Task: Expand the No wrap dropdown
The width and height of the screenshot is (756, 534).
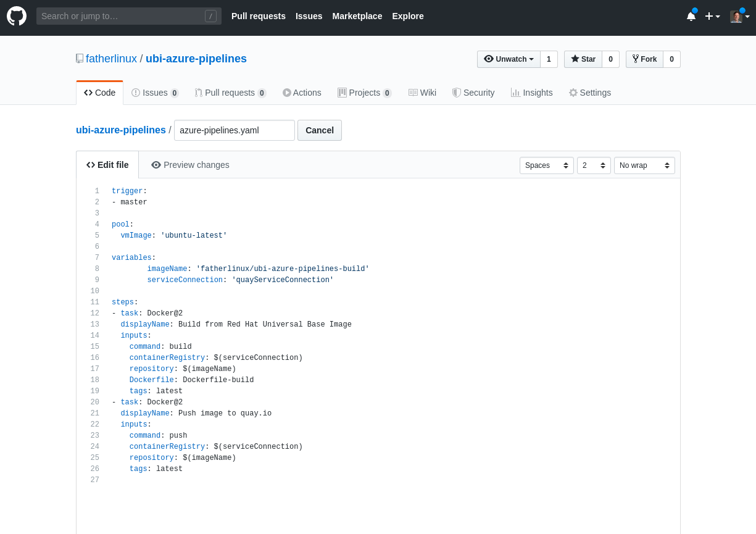Action: pyautogui.click(x=644, y=165)
